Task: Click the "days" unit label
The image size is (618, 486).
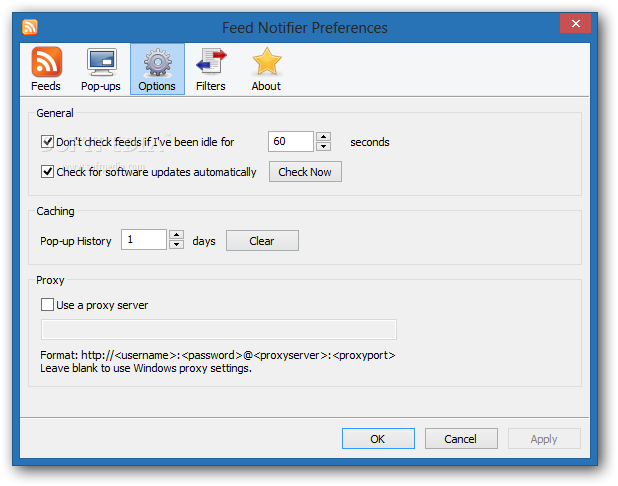Action: tap(204, 241)
